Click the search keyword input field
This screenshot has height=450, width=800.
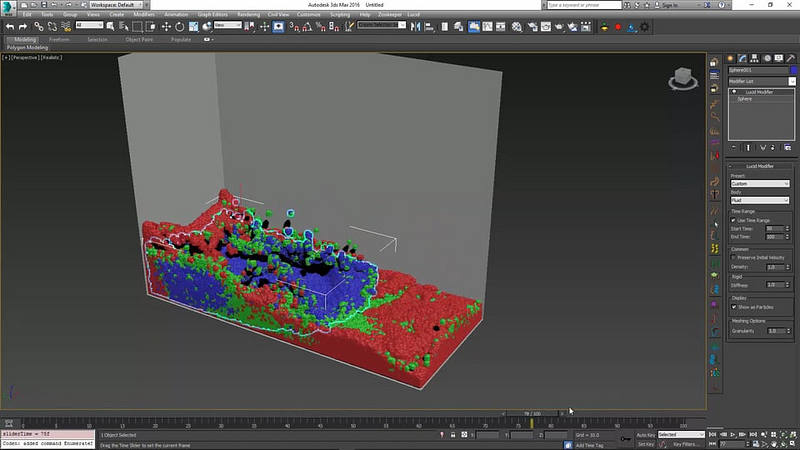click(584, 5)
